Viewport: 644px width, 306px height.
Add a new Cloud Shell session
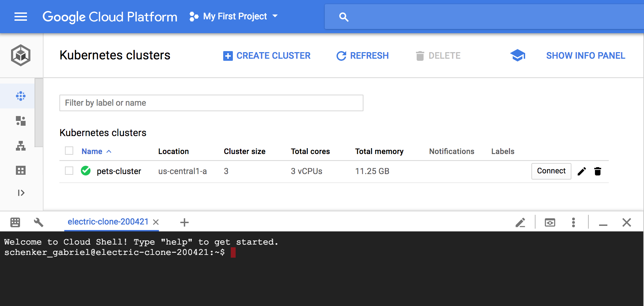[184, 222]
